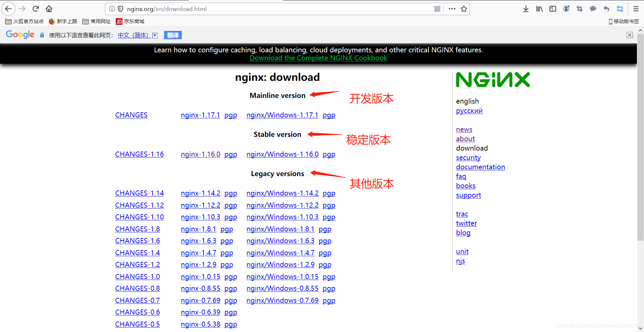Open the downloads arrow icon
644x332 pixels.
click(x=526, y=9)
